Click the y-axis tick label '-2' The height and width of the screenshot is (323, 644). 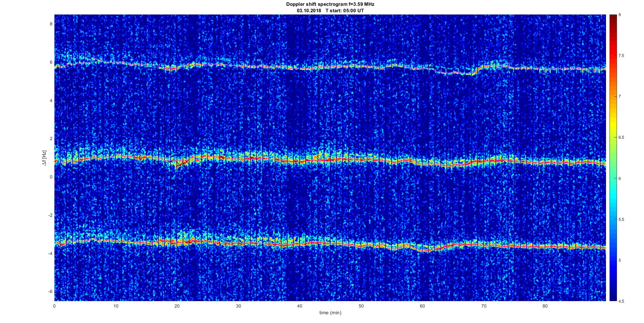pyautogui.click(x=50, y=215)
